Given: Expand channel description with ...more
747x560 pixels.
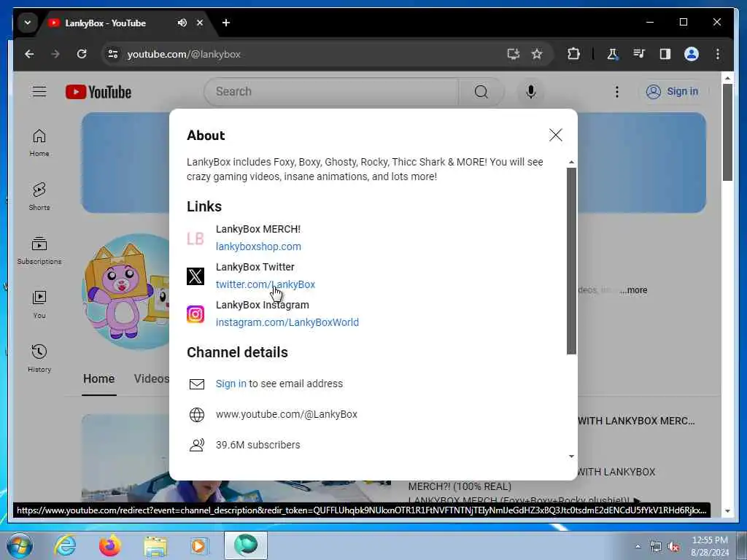Looking at the screenshot, I should (634, 290).
